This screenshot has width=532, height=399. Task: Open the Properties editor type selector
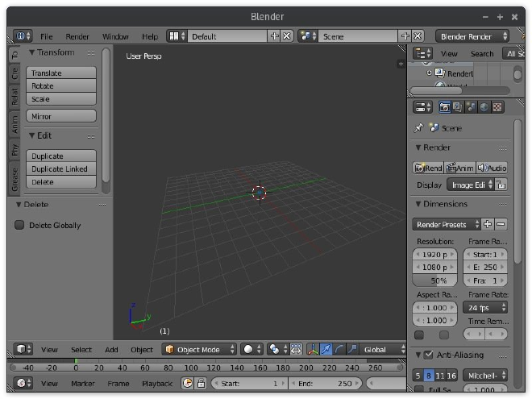pyautogui.click(x=422, y=107)
